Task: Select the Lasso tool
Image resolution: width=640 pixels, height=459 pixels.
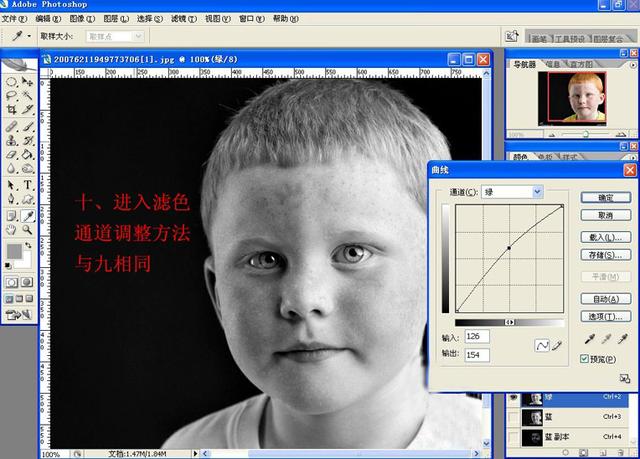Action: coord(11,96)
